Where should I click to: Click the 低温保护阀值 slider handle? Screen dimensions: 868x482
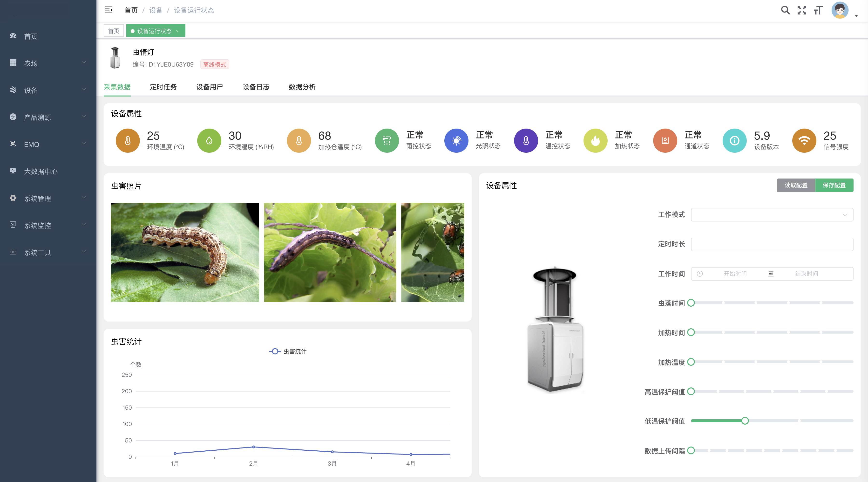(745, 421)
